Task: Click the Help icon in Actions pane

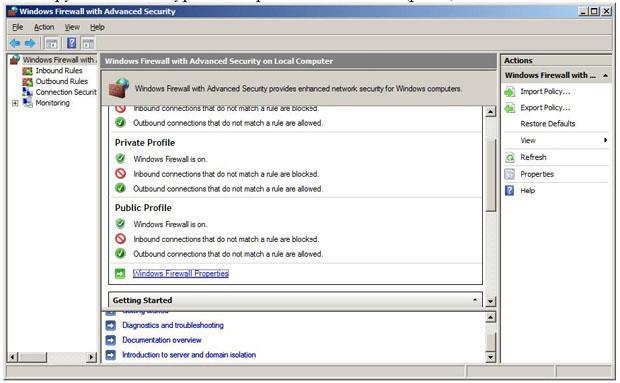Action: [x=510, y=191]
